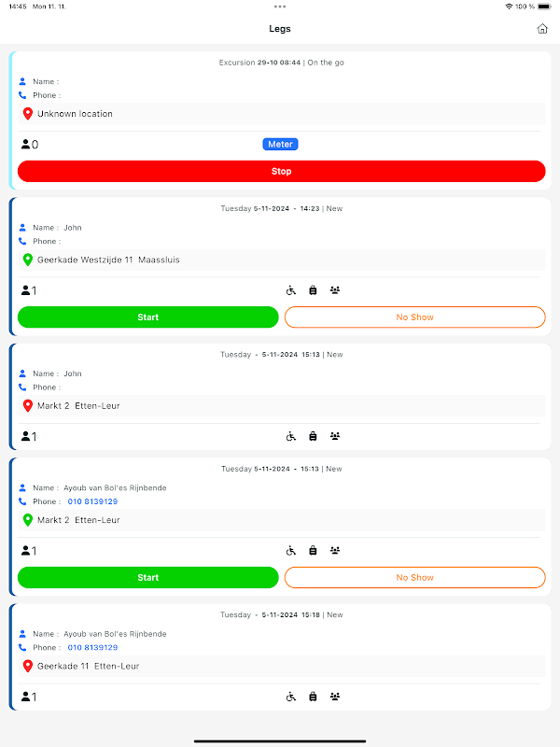
Task: Start Ayoub's Markt 2 Etten-Leur leg
Action: coord(148,577)
